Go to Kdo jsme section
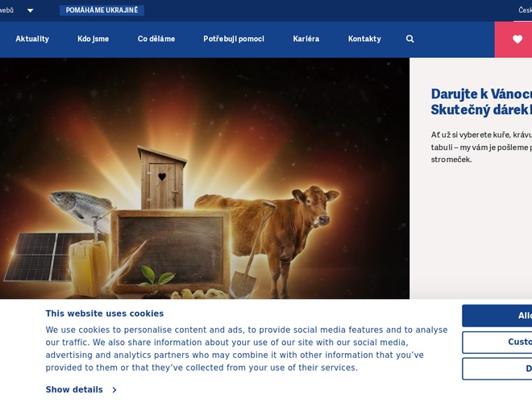Image resolution: width=532 pixels, height=403 pixels. coord(93,39)
